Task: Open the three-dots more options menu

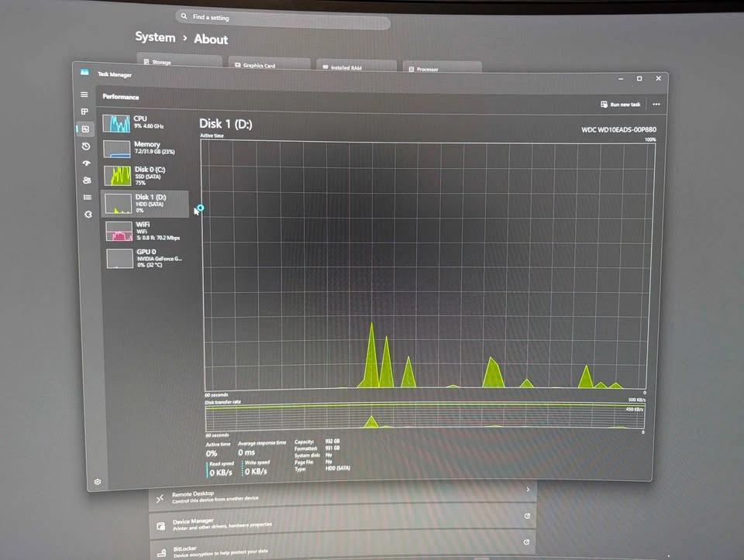Action: [x=656, y=105]
